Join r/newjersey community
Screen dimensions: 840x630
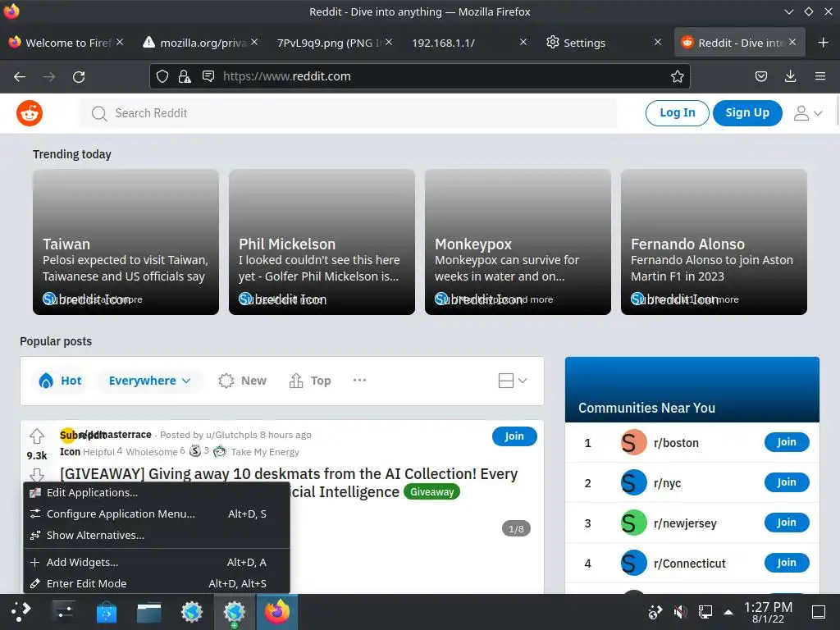pos(787,523)
